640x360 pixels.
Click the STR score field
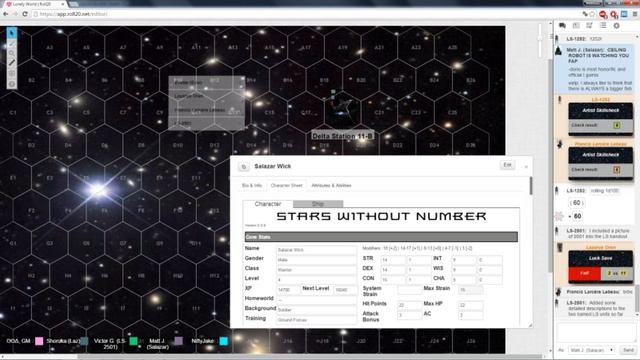[x=393, y=260]
